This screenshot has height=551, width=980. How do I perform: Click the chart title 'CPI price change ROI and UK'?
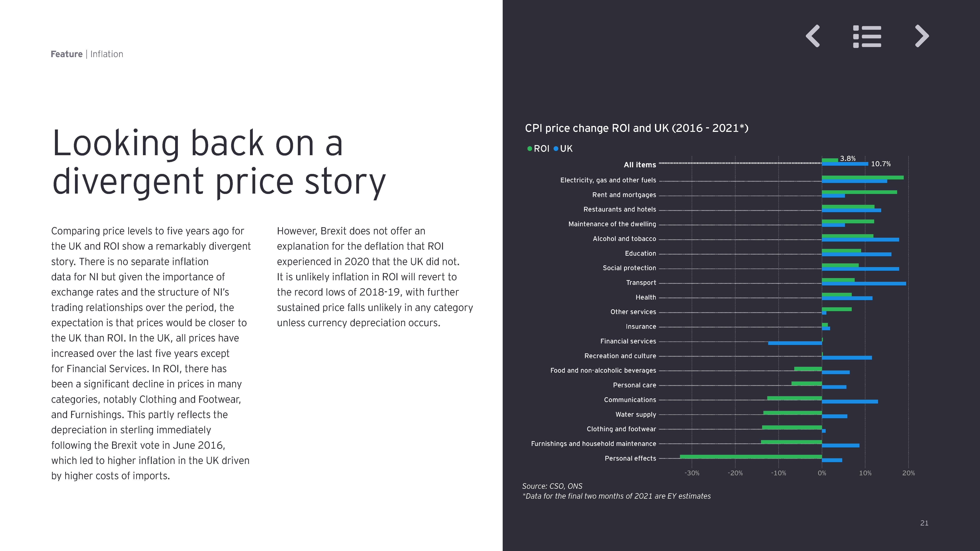pyautogui.click(x=636, y=128)
